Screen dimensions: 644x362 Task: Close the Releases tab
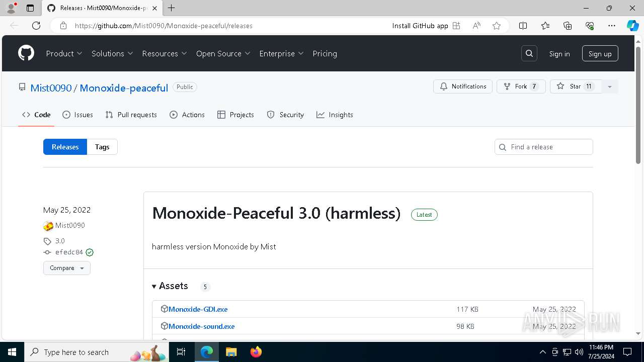click(x=154, y=8)
